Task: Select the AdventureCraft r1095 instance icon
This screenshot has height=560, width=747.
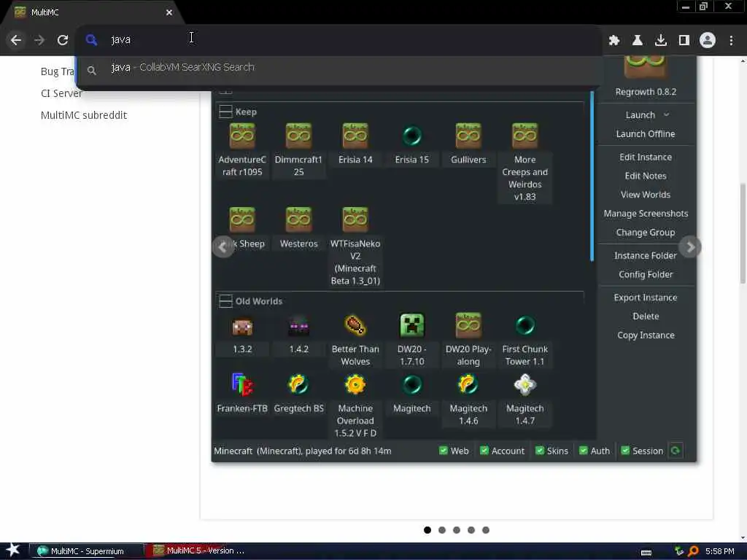Action: coord(242,136)
